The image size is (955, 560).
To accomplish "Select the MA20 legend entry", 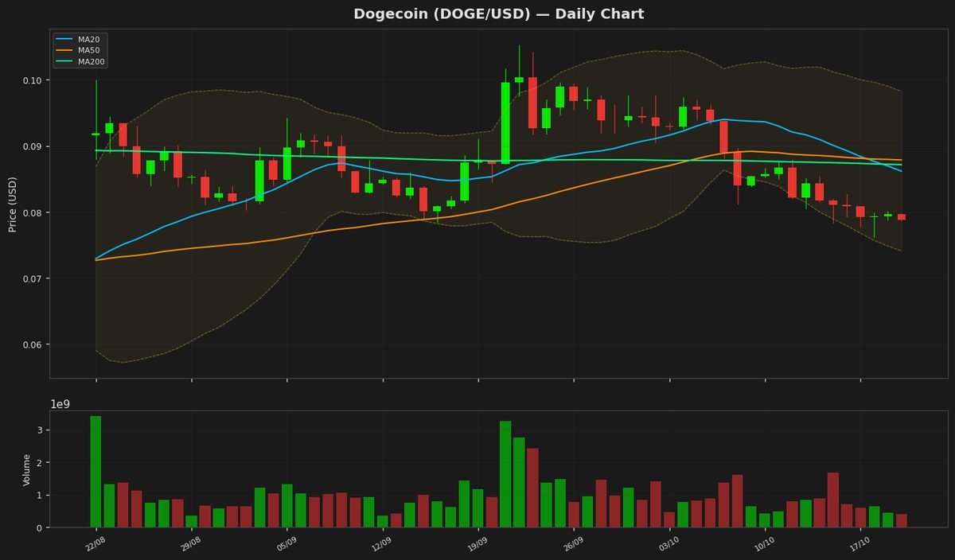I will (80, 39).
